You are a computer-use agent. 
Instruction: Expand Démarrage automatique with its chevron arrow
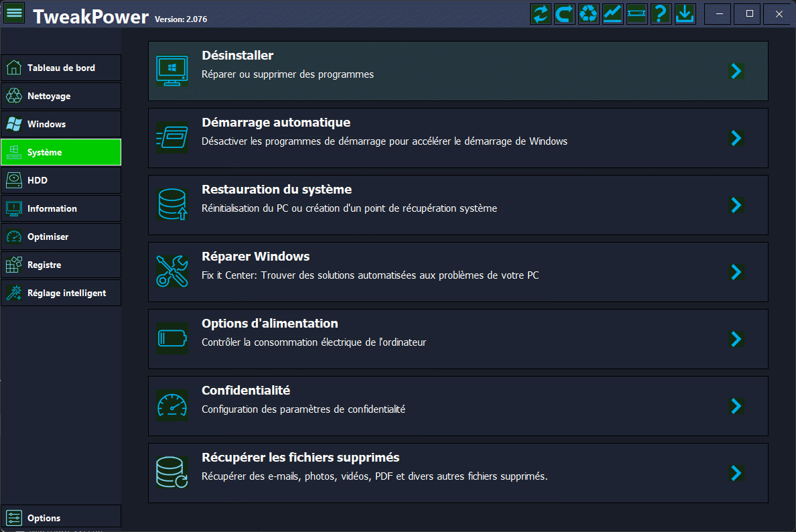(736, 138)
